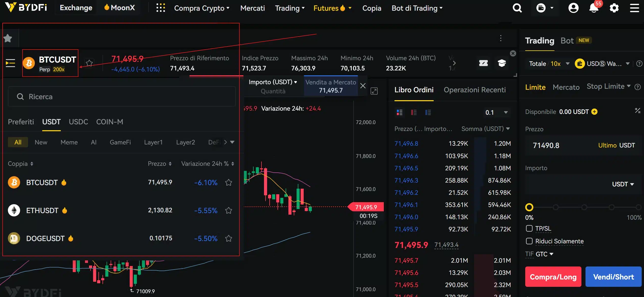Image resolution: width=644 pixels, height=297 pixels.
Task: Favorite the ETHUSDT pair with its star
Action: click(x=229, y=210)
